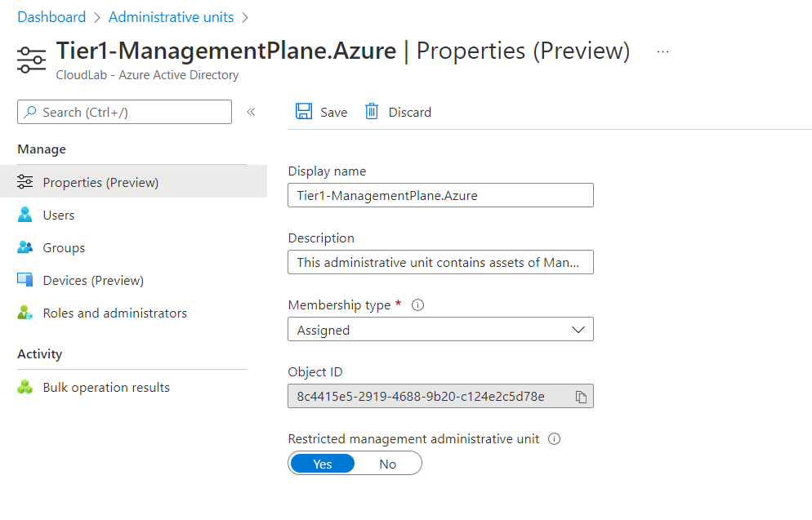Image resolution: width=812 pixels, height=520 pixels.
Task: Click the Devices monitor icon in sidebar
Action: click(25, 280)
